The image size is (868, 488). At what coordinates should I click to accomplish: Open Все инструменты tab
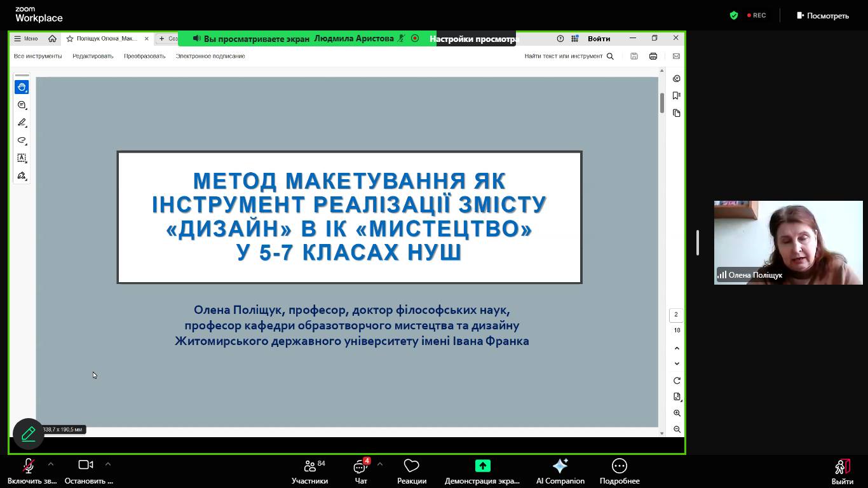pos(38,56)
